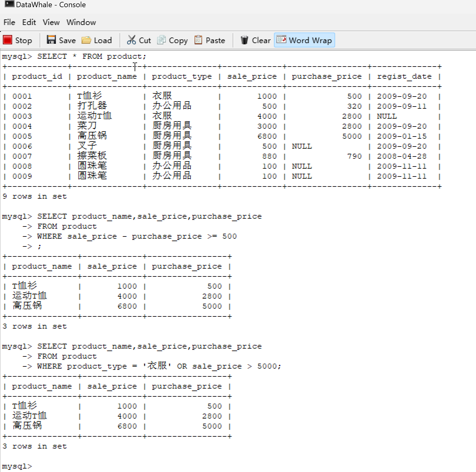Click the purchase price 320
Viewport: 476px width, 472px height.
coord(355,106)
